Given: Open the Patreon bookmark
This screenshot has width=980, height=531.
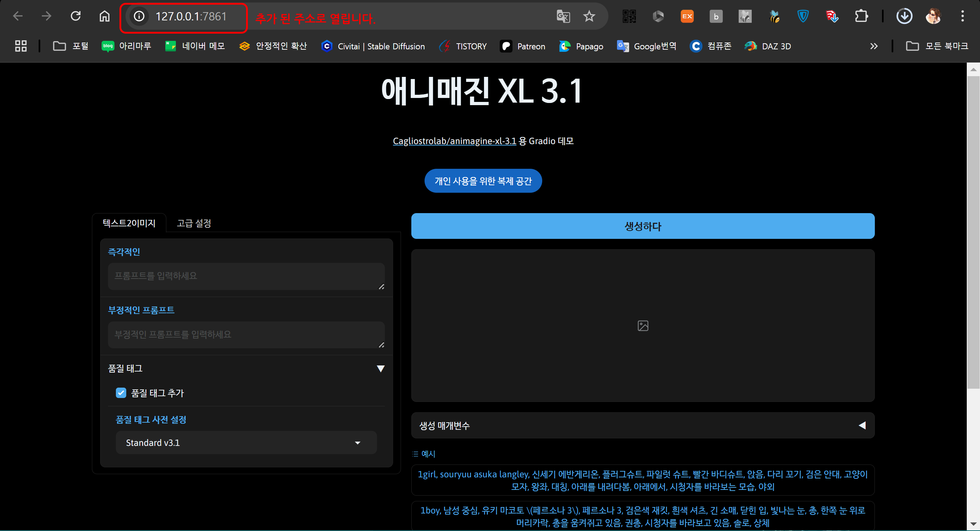Looking at the screenshot, I should click(x=522, y=46).
